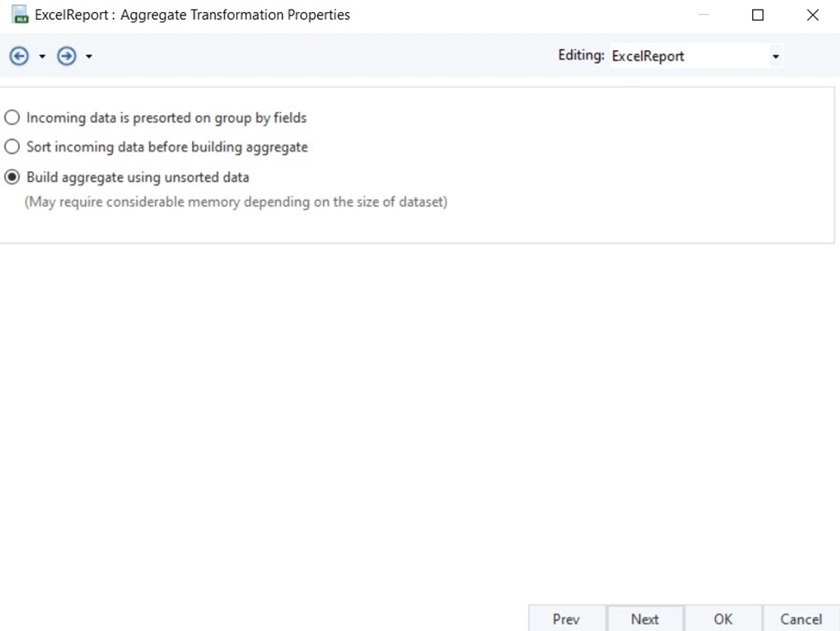Image resolution: width=840 pixels, height=631 pixels.
Task: Click the Editing ExcelReport combo field
Action: pos(696,56)
